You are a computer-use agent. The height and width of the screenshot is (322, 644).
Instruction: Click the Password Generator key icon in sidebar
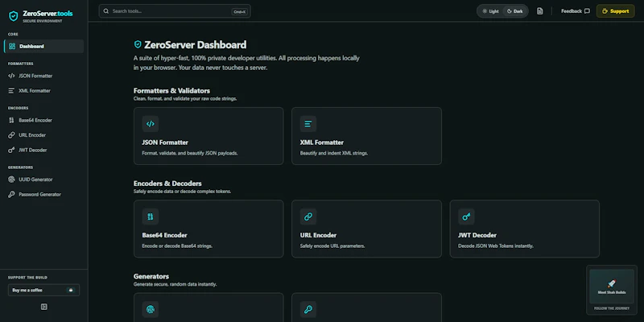11,194
